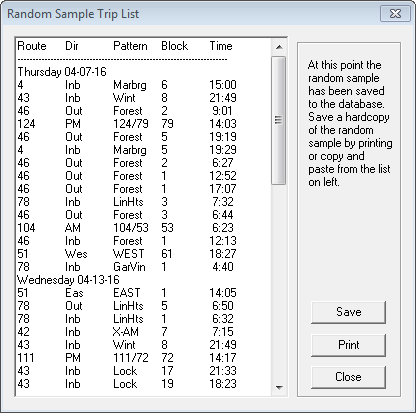Select the Thursday 04-07-16 date line
Screen dimensions: 416x413
click(62, 72)
